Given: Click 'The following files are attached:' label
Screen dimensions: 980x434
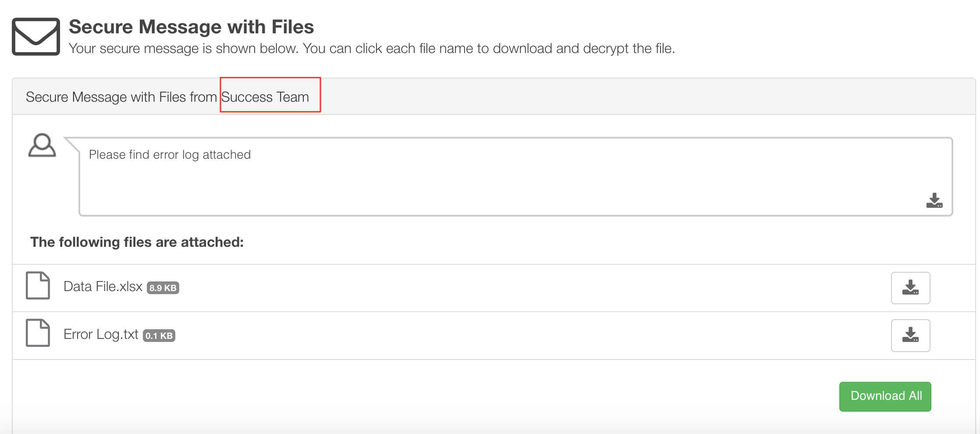Looking at the screenshot, I should 137,242.
